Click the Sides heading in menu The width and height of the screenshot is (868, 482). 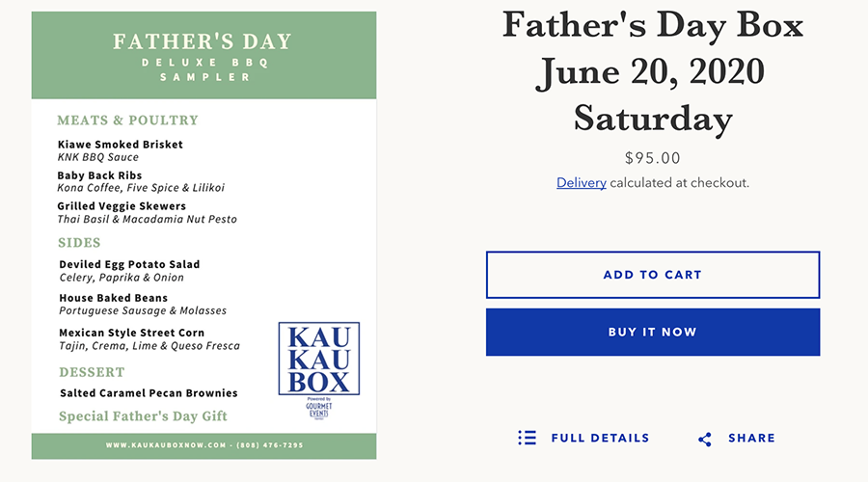coord(80,243)
